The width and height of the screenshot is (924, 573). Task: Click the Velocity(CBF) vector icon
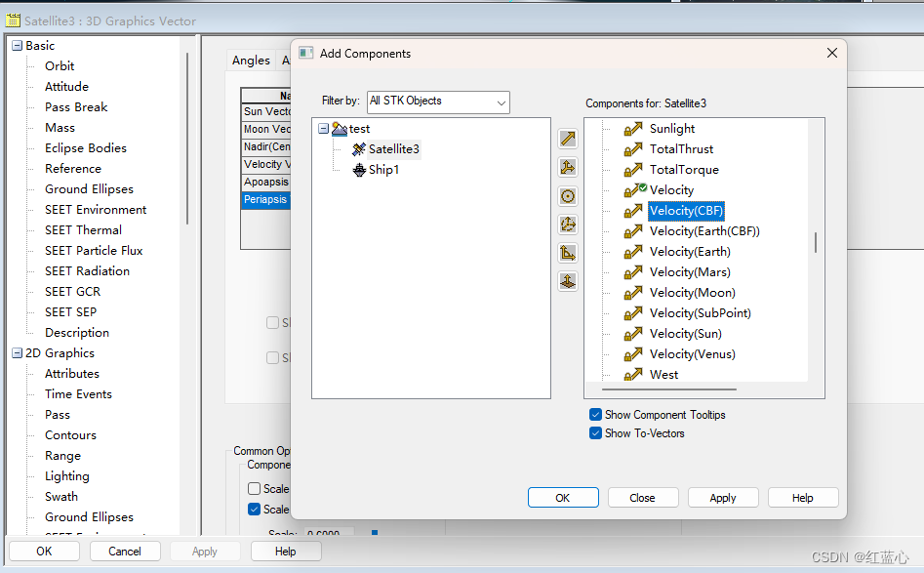[x=633, y=211]
